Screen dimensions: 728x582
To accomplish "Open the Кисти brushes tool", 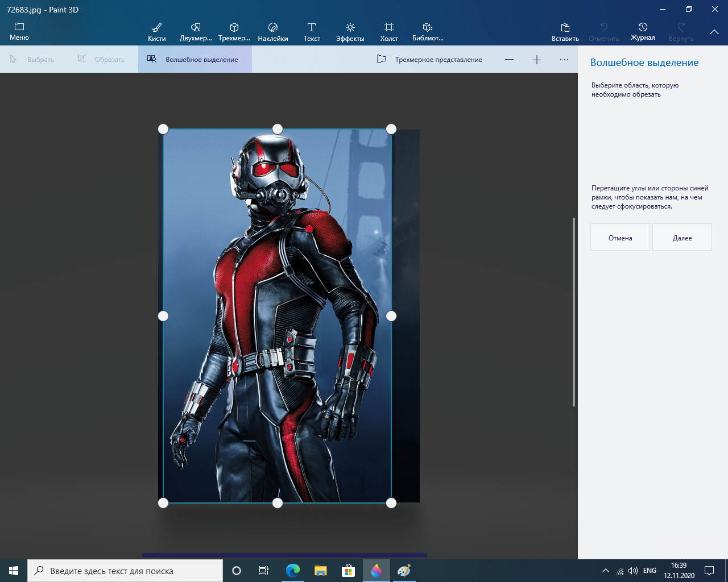I will pyautogui.click(x=156, y=32).
